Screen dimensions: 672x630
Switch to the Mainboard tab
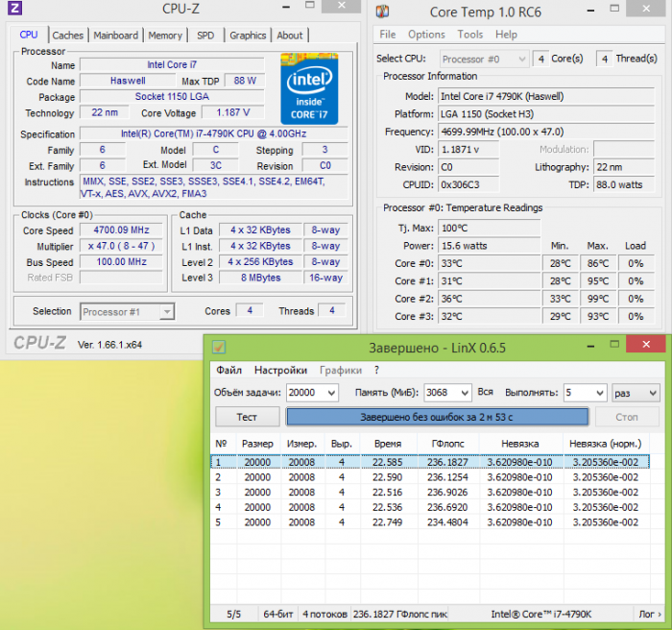click(115, 36)
